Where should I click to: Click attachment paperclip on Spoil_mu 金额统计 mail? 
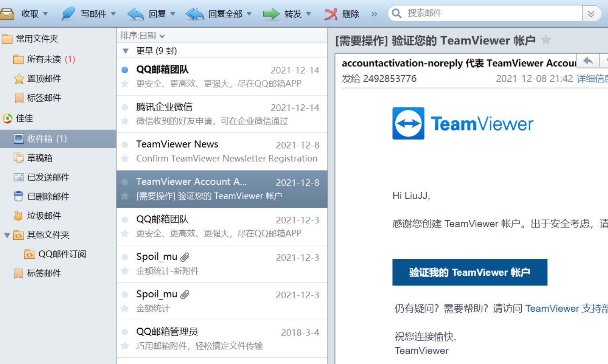[185, 295]
